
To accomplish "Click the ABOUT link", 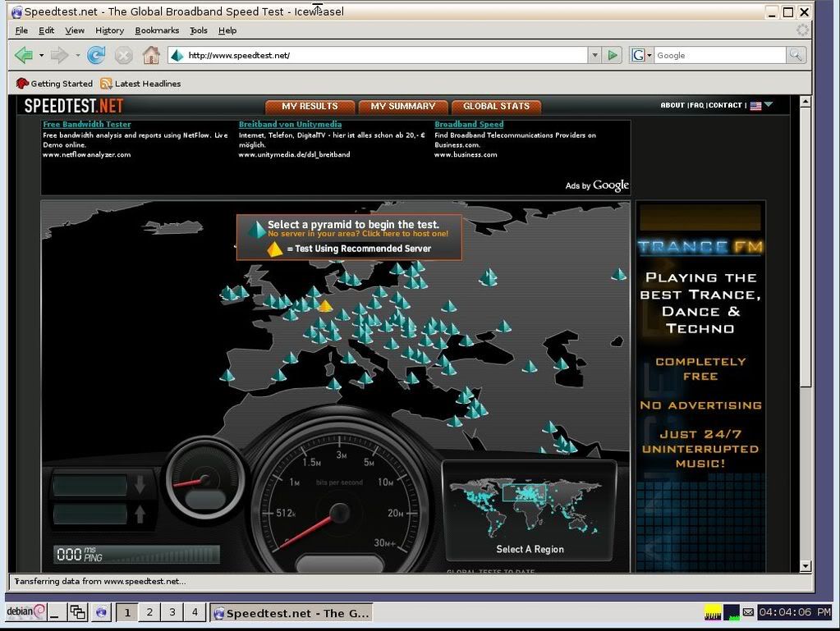I will tap(672, 105).
